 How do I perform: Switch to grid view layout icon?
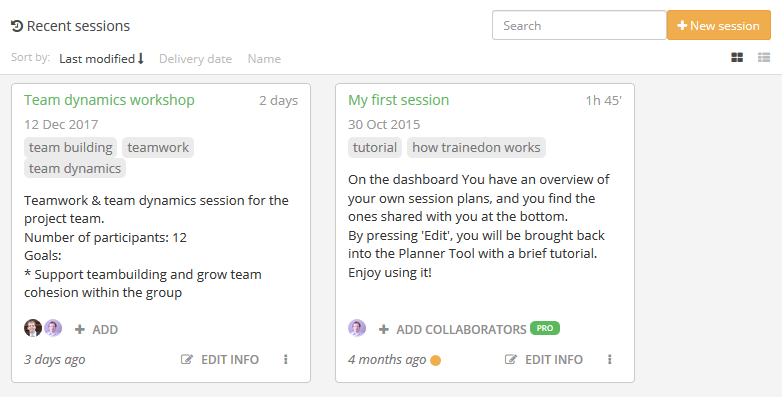pos(737,58)
